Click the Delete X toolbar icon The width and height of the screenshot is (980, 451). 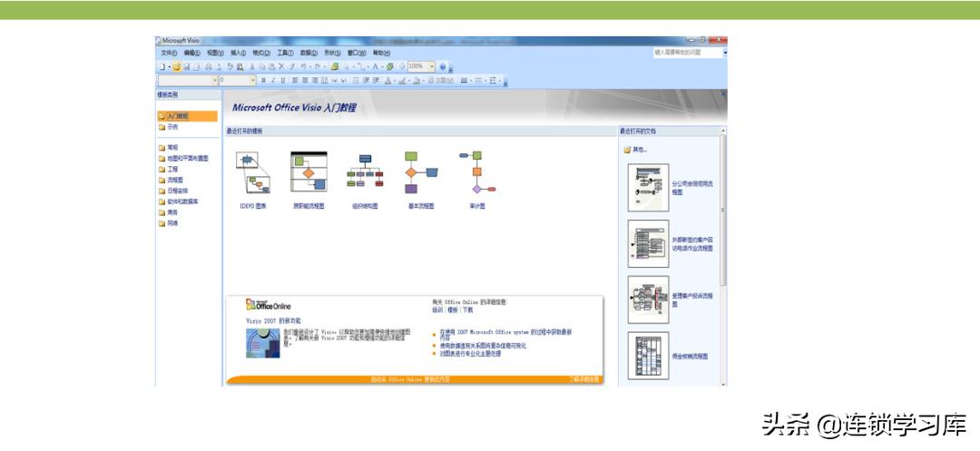[x=281, y=67]
